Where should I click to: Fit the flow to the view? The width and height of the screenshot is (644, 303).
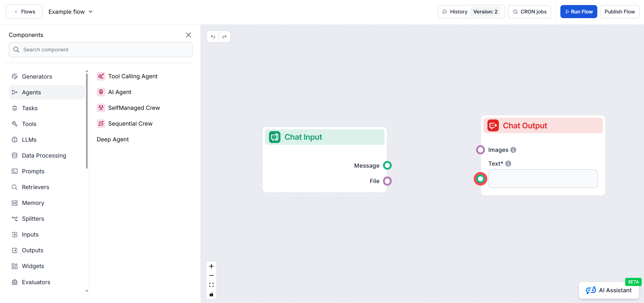coord(211,285)
